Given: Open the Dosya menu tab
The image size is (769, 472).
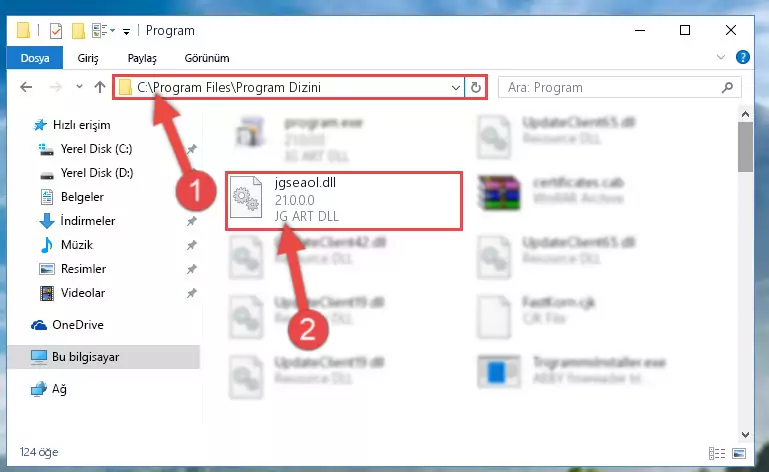Looking at the screenshot, I should (x=35, y=58).
